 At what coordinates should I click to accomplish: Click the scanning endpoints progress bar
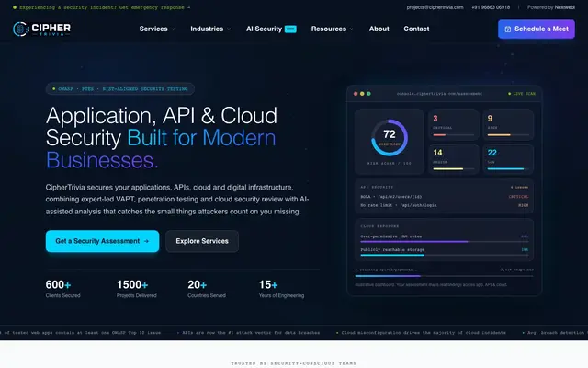point(445,276)
